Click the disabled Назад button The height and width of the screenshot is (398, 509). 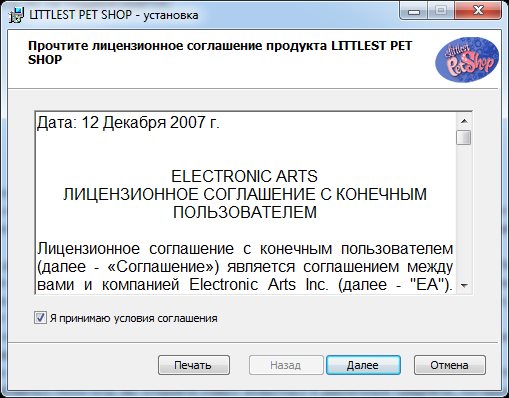click(x=286, y=365)
